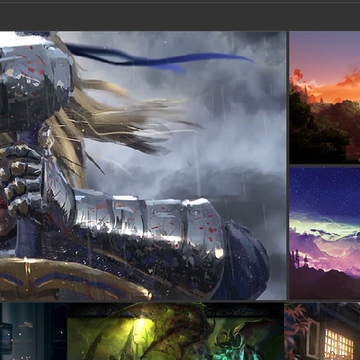This screenshot has height=360, width=360.
Task: Open the orange sunset forest thumbnail
Action: (325, 97)
